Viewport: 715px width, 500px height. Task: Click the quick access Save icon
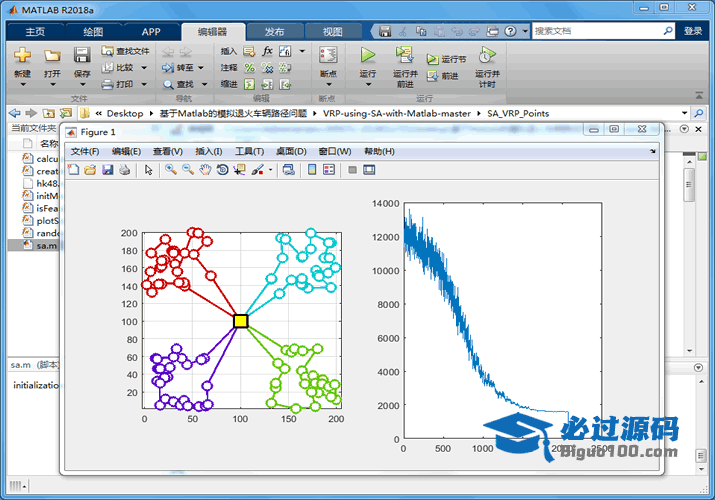(x=385, y=31)
